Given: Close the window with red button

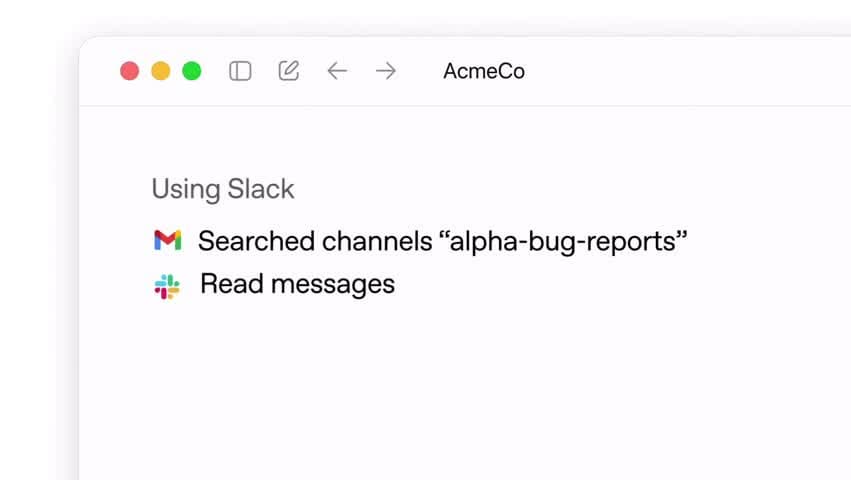Looking at the screenshot, I should click(x=130, y=71).
